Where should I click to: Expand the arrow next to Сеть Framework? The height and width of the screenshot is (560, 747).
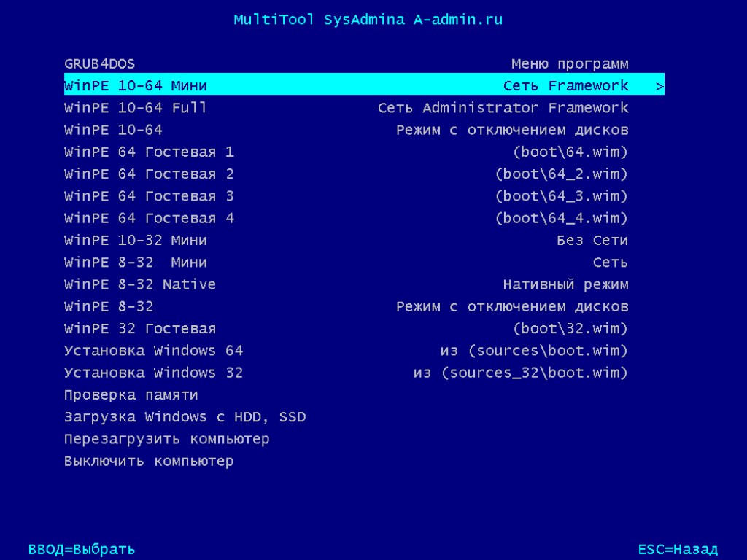(x=659, y=86)
